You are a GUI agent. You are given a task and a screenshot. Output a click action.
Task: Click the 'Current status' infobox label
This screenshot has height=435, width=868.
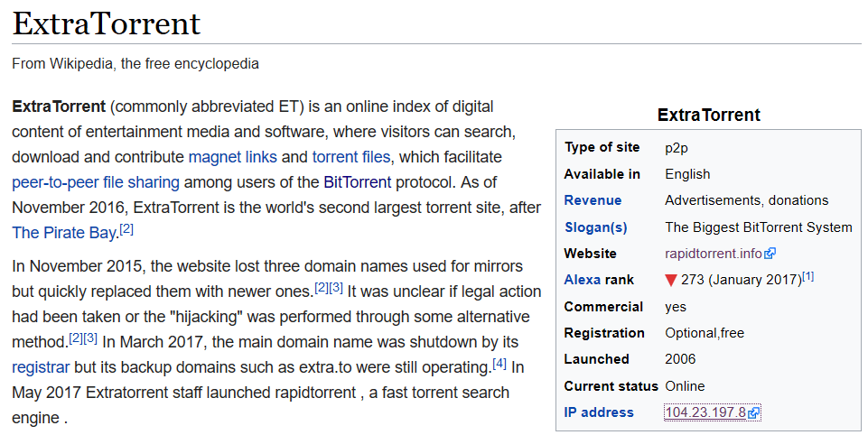611,385
